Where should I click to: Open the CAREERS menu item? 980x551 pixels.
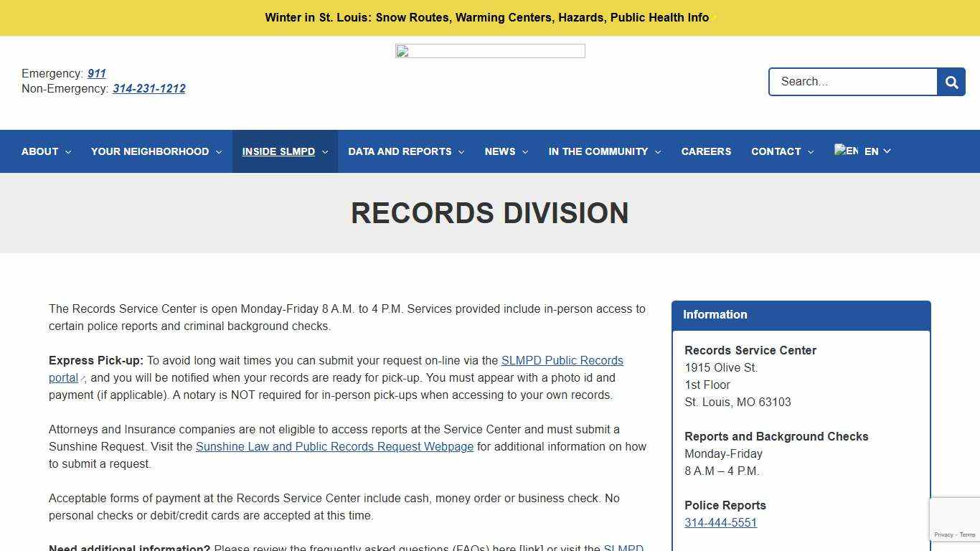[x=706, y=151]
